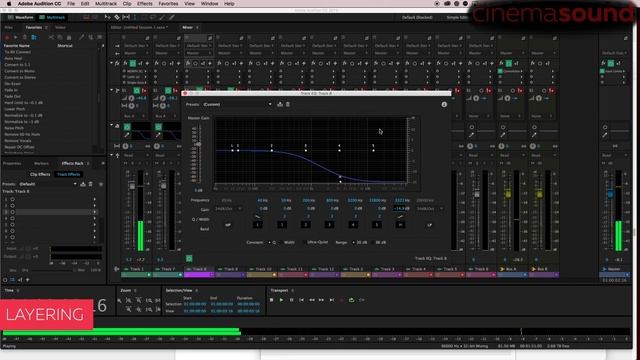
Task: Enable the LP band in Track EQ
Action: tap(429, 225)
